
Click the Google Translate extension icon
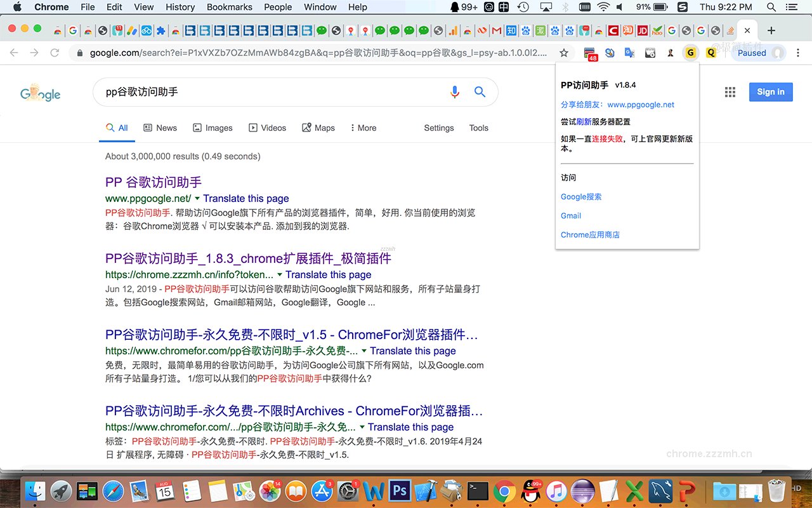coord(629,53)
